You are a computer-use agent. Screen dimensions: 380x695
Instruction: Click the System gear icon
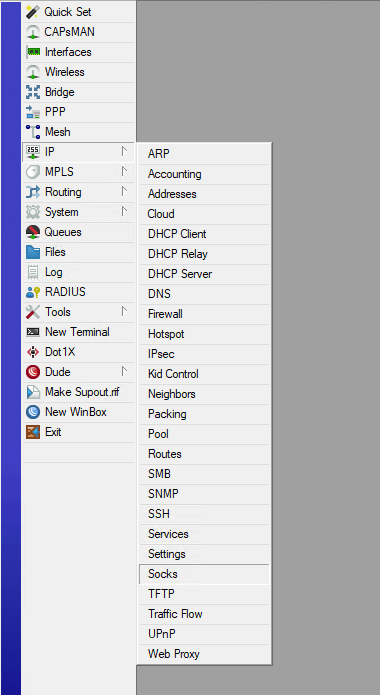click(33, 212)
